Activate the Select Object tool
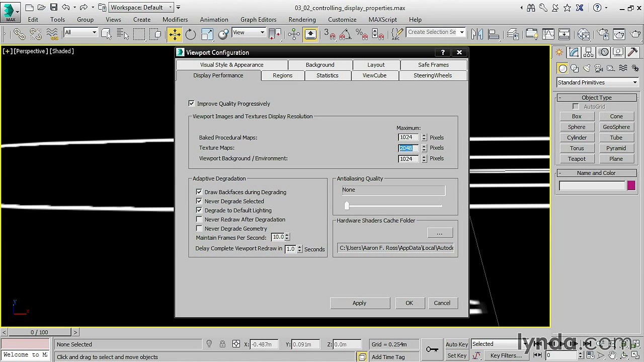 pos(106,34)
